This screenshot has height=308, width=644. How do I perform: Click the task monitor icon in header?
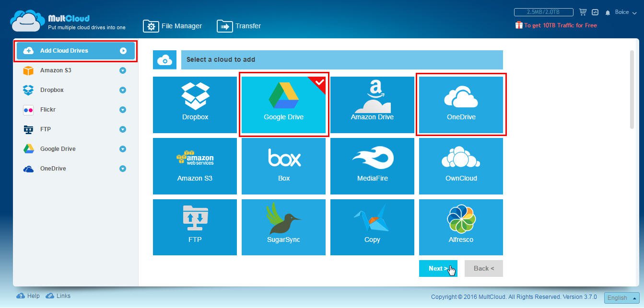595,12
